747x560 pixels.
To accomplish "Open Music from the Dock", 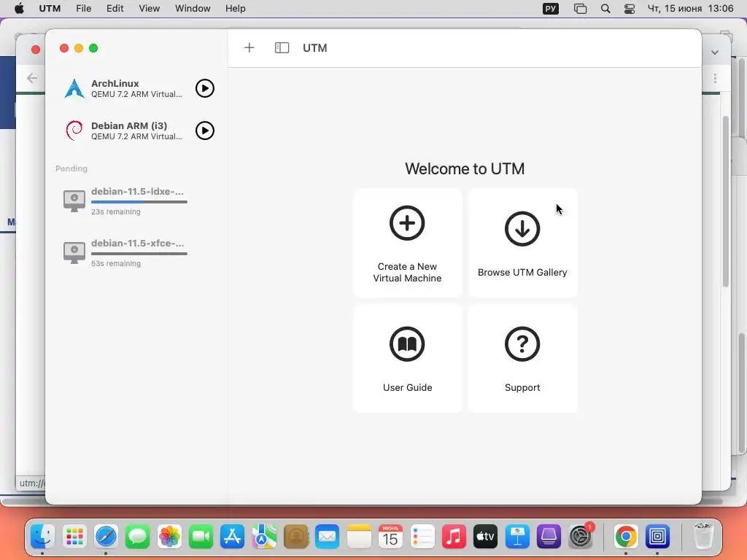I will pos(454,537).
